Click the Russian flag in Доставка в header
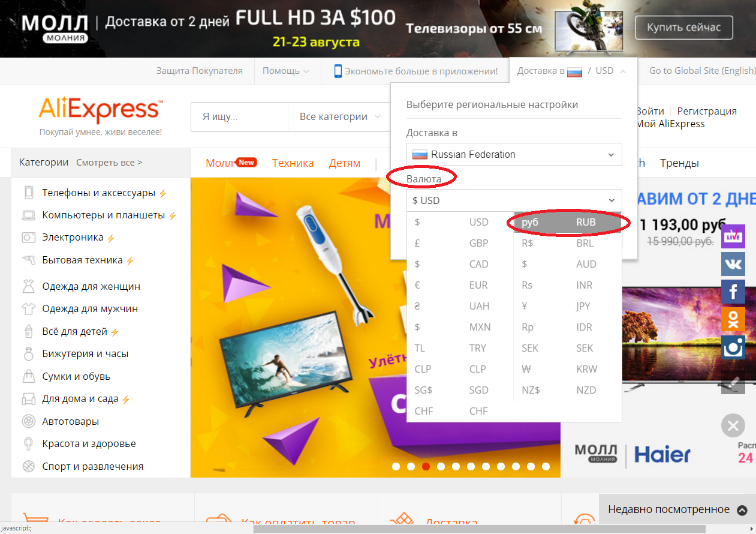This screenshot has width=756, height=534. click(575, 71)
